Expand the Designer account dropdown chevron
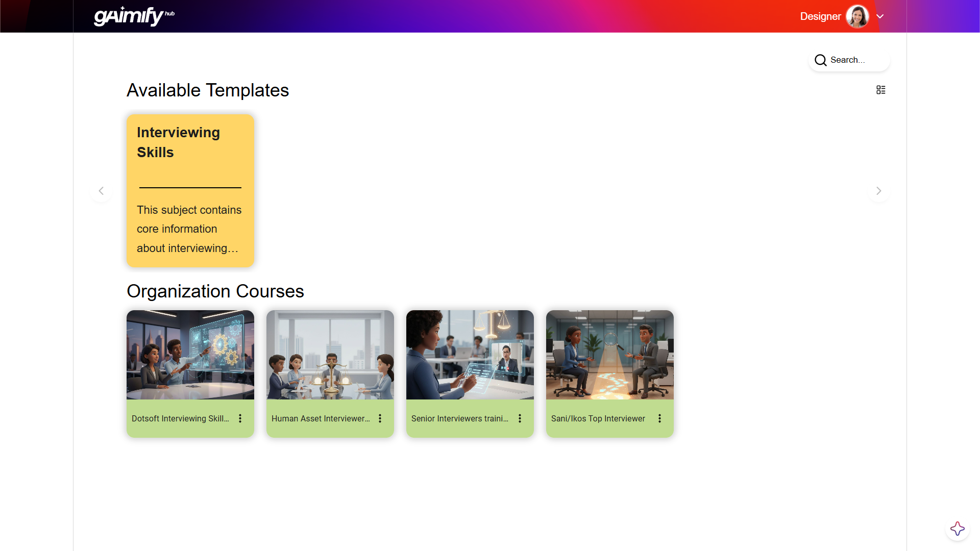The image size is (980, 551). point(880,16)
